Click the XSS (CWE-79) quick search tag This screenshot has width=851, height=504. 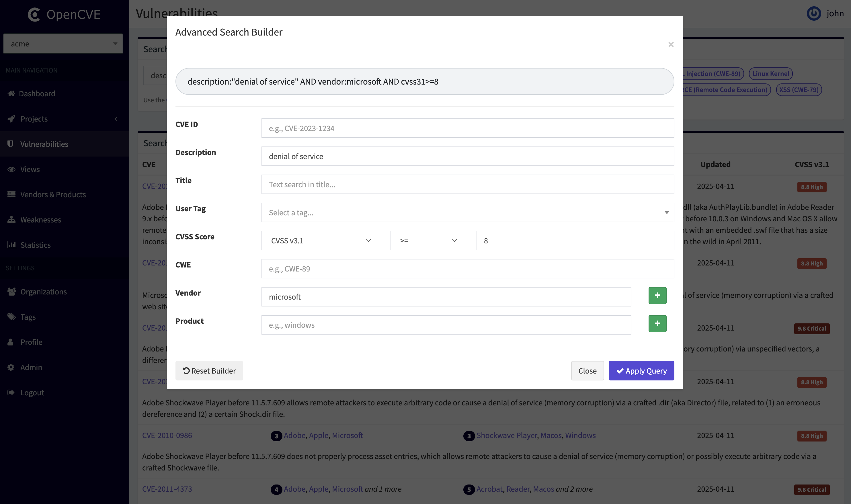pyautogui.click(x=798, y=90)
